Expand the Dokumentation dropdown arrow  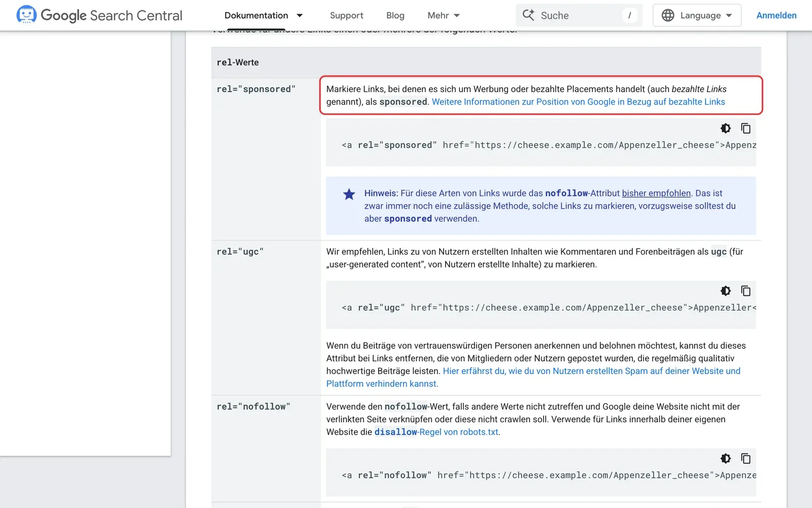pyautogui.click(x=299, y=15)
